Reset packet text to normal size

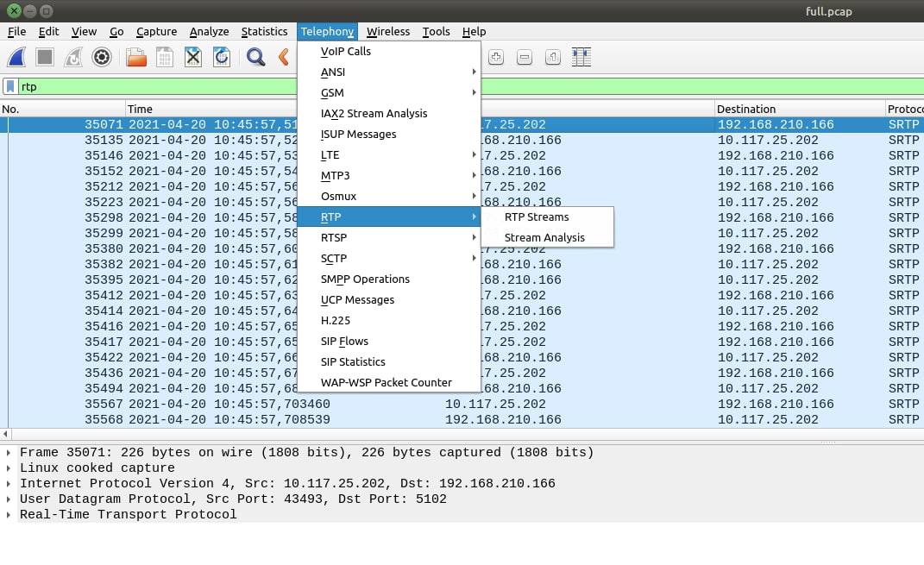(x=553, y=57)
